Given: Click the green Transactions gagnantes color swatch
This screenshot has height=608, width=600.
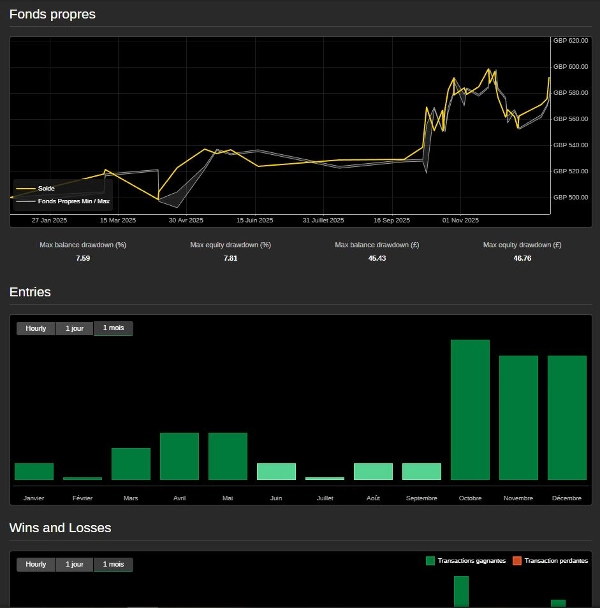Looking at the screenshot, I should [x=431, y=561].
